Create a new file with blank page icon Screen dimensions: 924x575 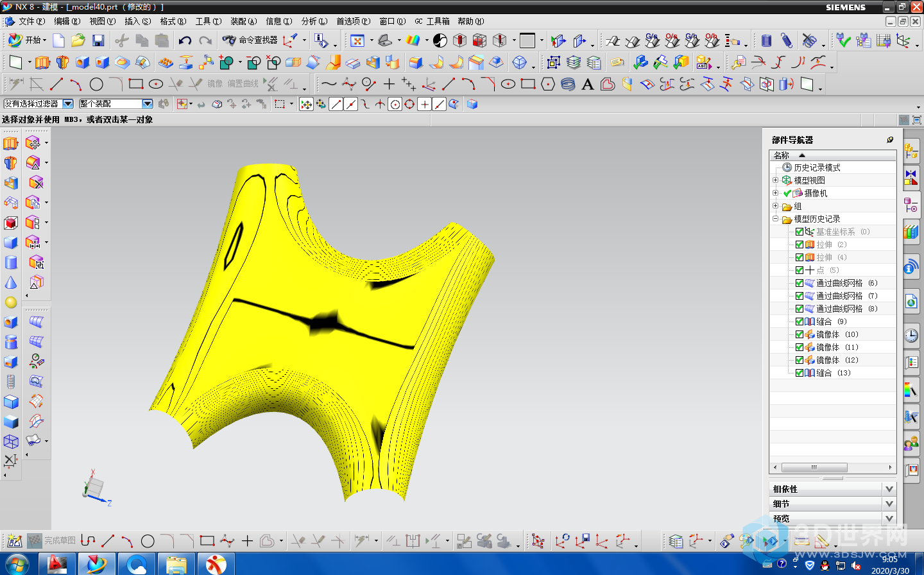58,40
